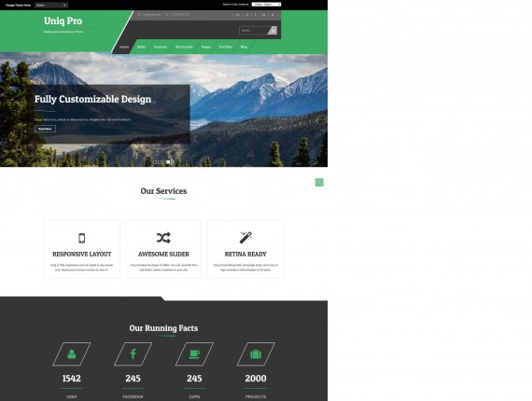This screenshot has width=532, height=401.
Task: Select the second slider pagination dot
Action: (x=160, y=162)
